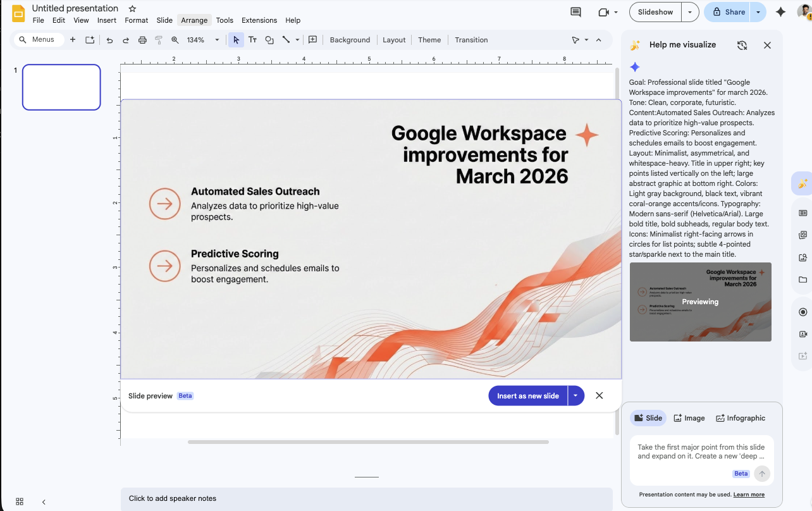Screen dimensions: 812x511
Task: Select the text box tool
Action: coord(252,40)
